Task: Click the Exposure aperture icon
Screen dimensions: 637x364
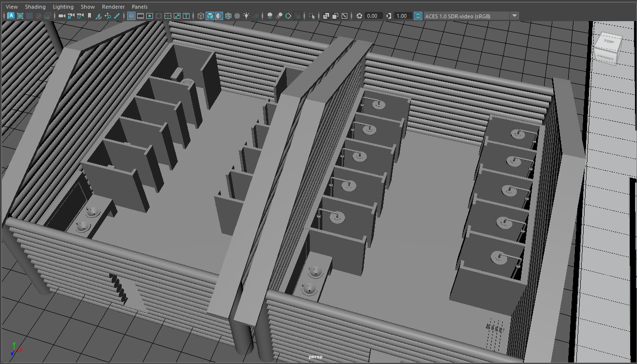Action: pos(359,16)
